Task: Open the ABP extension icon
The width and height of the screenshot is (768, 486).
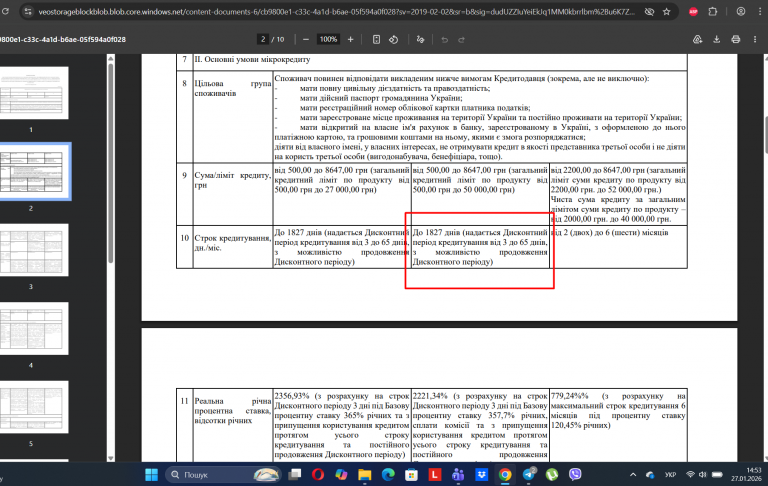Action: [693, 11]
